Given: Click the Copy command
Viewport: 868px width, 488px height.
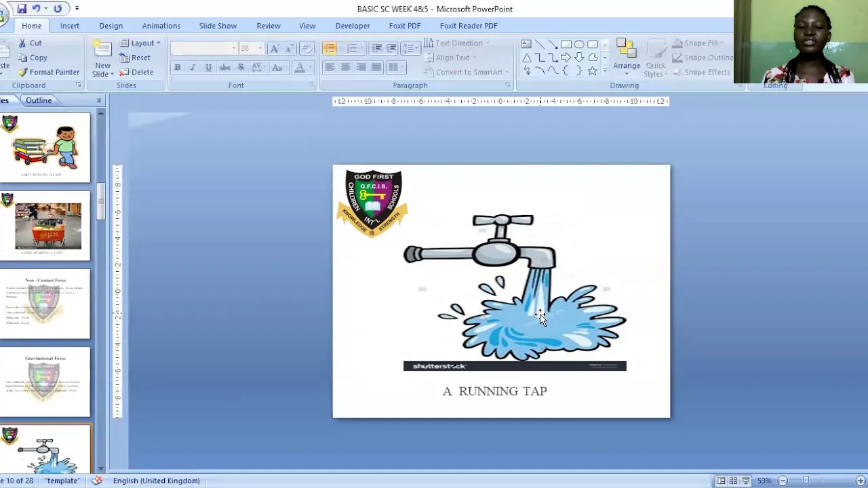Looking at the screenshot, I should 32,58.
